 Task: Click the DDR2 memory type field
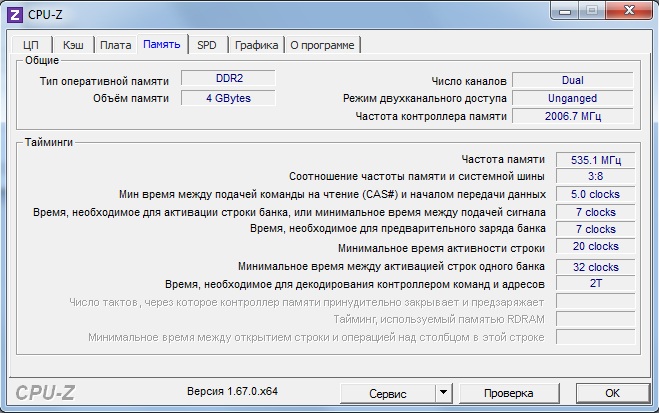pos(229,79)
